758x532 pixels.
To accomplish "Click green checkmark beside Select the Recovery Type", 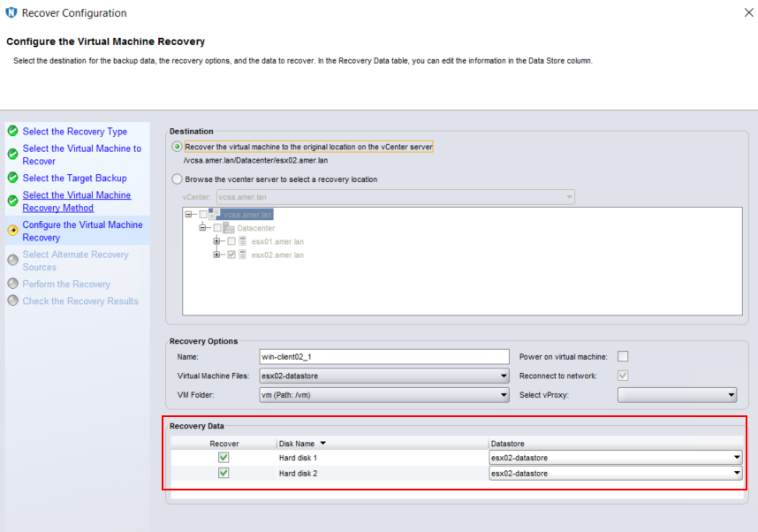I will pos(12,131).
